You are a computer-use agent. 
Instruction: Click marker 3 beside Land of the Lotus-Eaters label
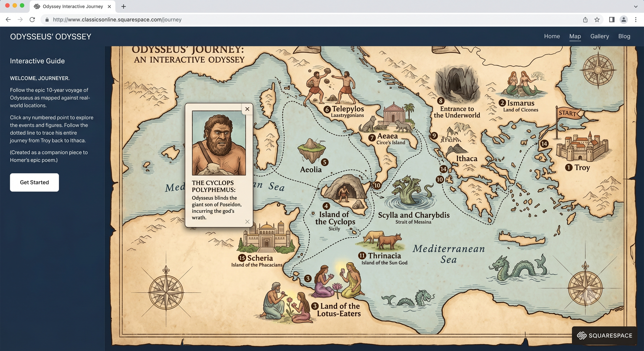point(315,306)
